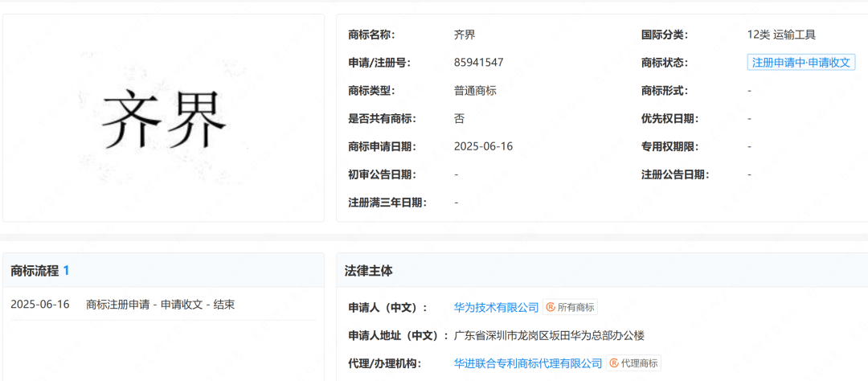Select the 商标流程 section header

(35, 271)
